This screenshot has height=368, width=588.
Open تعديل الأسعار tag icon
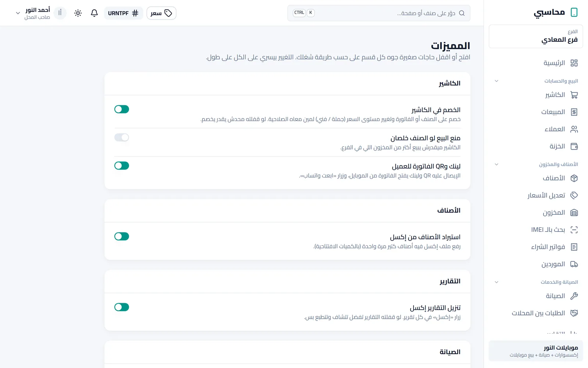coord(574,195)
